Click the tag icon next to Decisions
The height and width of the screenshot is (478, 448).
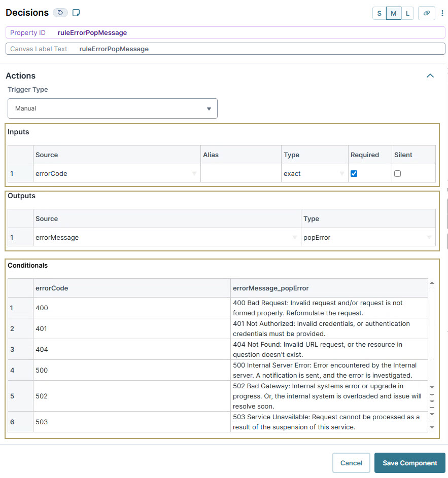[x=60, y=13]
